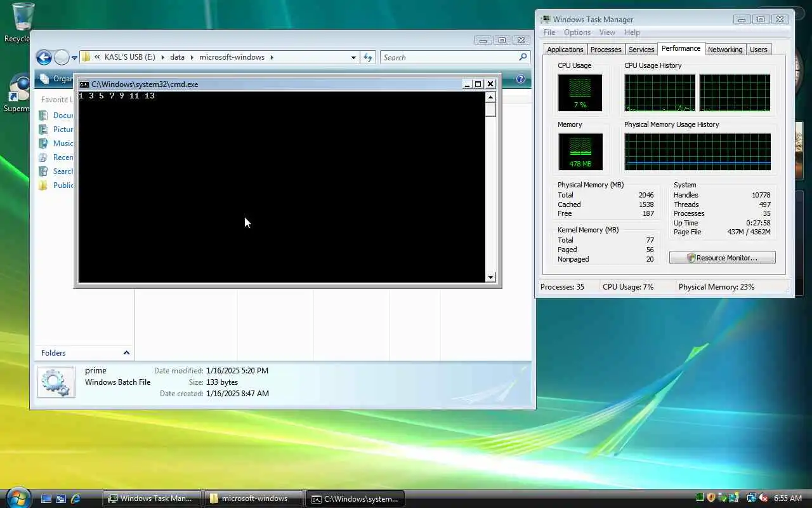Click the 6:55 AM taskbar clock
The height and width of the screenshot is (508, 812).
point(788,498)
